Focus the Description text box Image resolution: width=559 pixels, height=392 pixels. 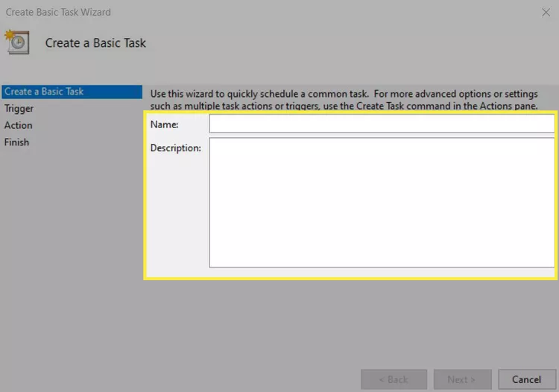tap(381, 202)
